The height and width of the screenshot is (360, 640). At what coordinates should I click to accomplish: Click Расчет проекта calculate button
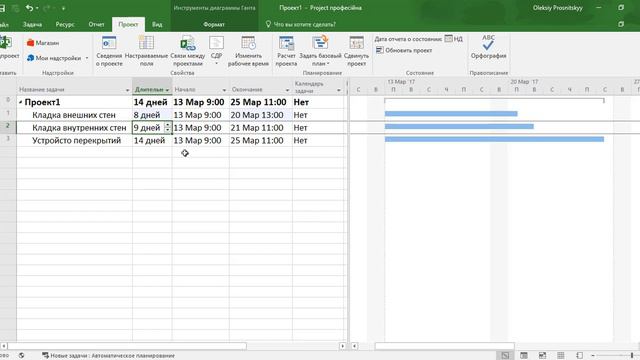286,51
